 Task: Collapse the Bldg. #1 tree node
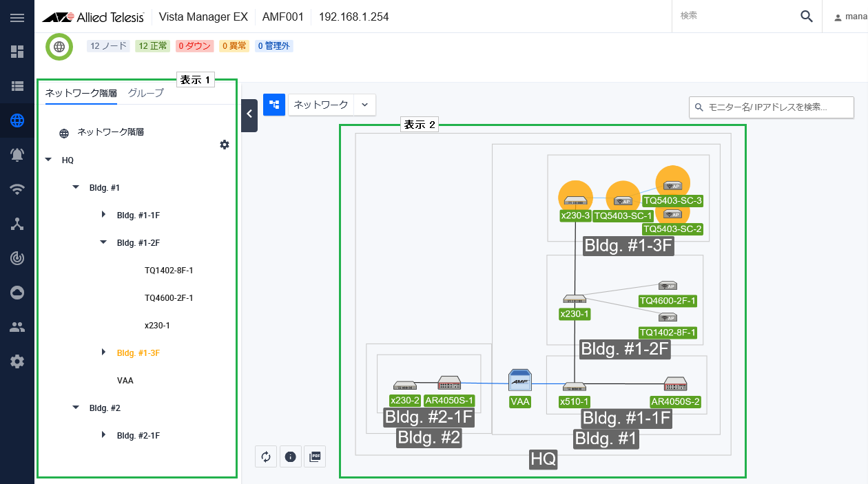pos(76,187)
